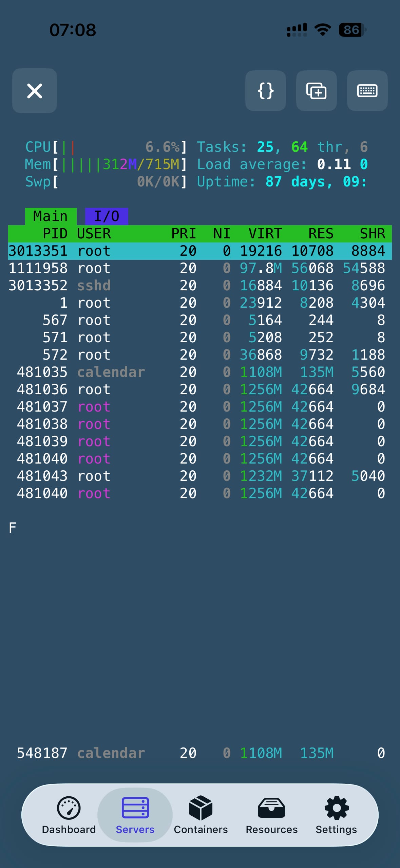Switch to the Containers tab

[201, 815]
